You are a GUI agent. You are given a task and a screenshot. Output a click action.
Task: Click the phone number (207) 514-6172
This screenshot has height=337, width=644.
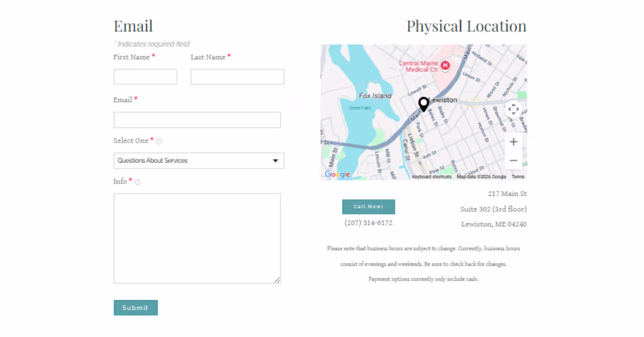pyautogui.click(x=369, y=222)
